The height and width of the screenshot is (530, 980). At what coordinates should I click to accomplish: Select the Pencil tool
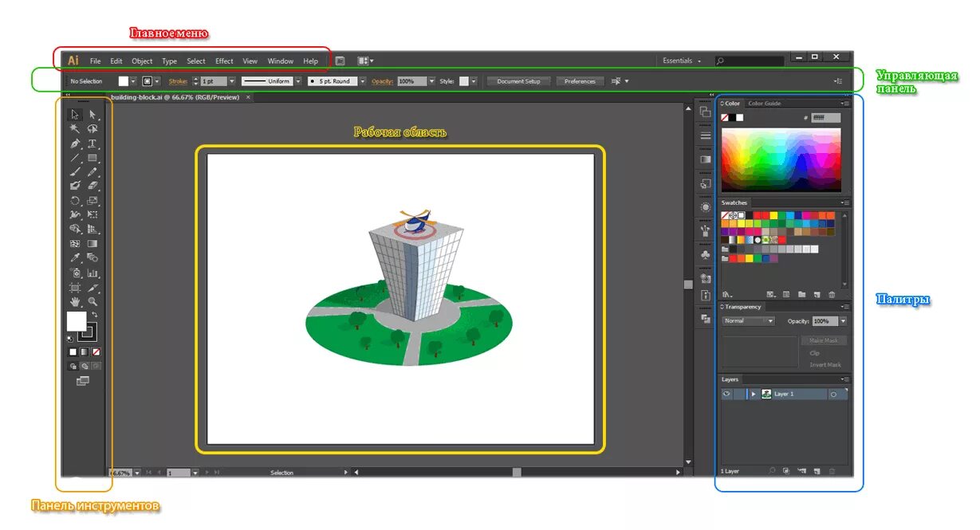[92, 172]
